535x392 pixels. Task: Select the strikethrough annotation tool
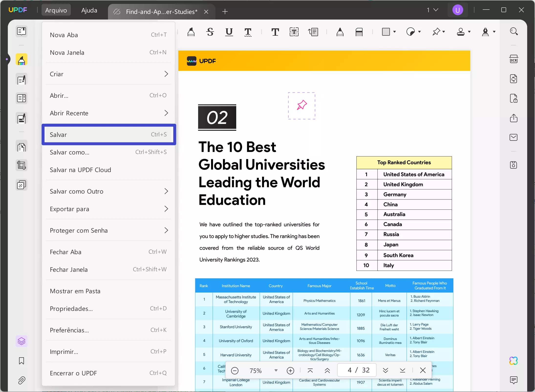click(210, 32)
